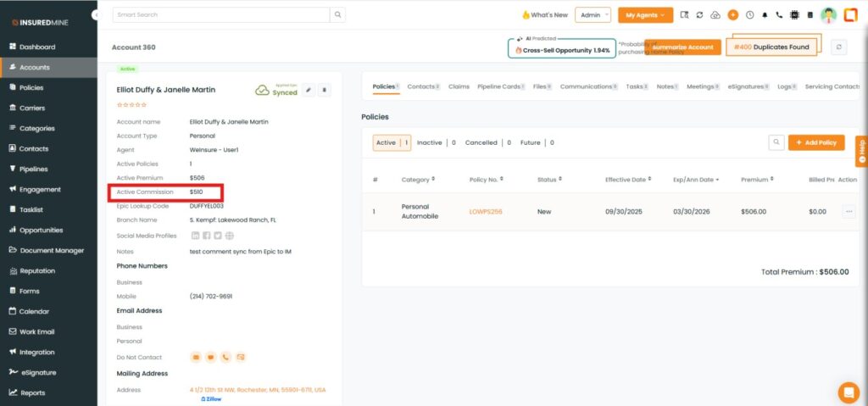The image size is (868, 406).
Task: Select the Inactive policies filter
Action: point(429,142)
